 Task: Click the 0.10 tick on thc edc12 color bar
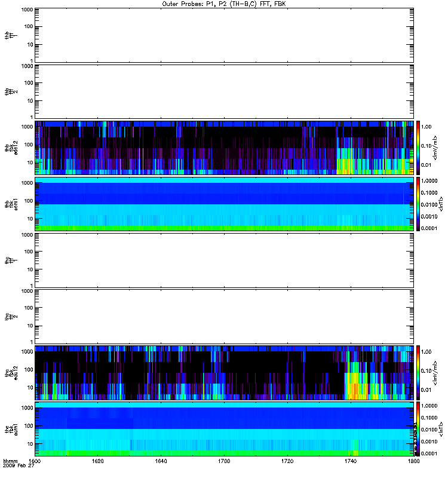click(426, 370)
